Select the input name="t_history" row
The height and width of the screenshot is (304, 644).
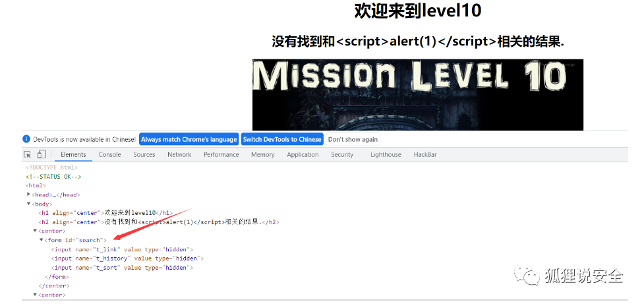point(127,258)
